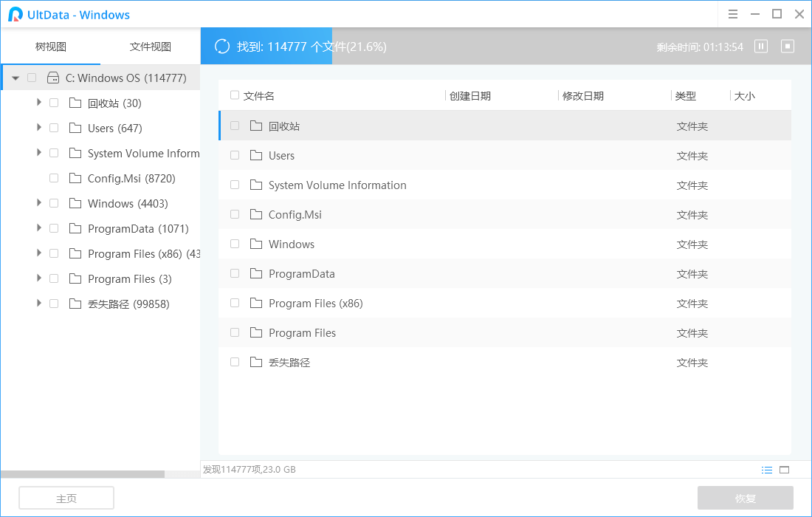Click the 主页 button
Viewport: 812px width, 517px height.
(x=66, y=497)
